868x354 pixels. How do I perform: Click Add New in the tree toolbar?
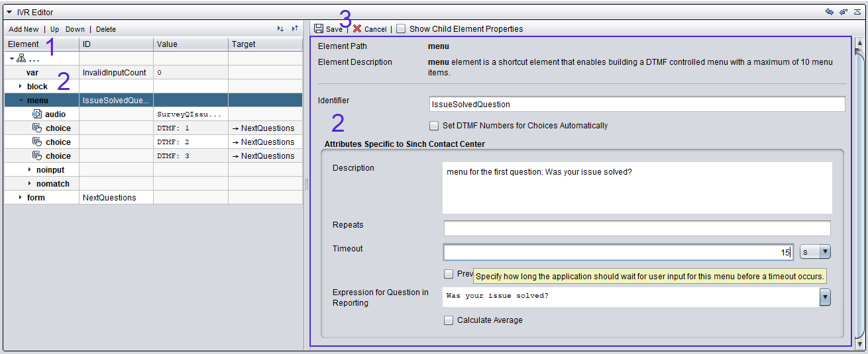point(24,29)
